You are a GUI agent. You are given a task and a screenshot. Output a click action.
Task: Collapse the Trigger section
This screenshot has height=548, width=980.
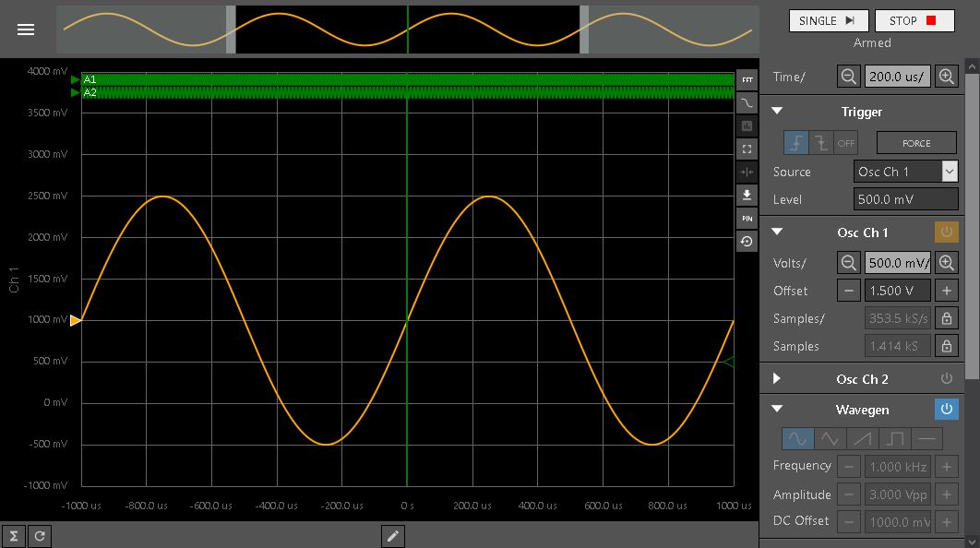coord(777,112)
